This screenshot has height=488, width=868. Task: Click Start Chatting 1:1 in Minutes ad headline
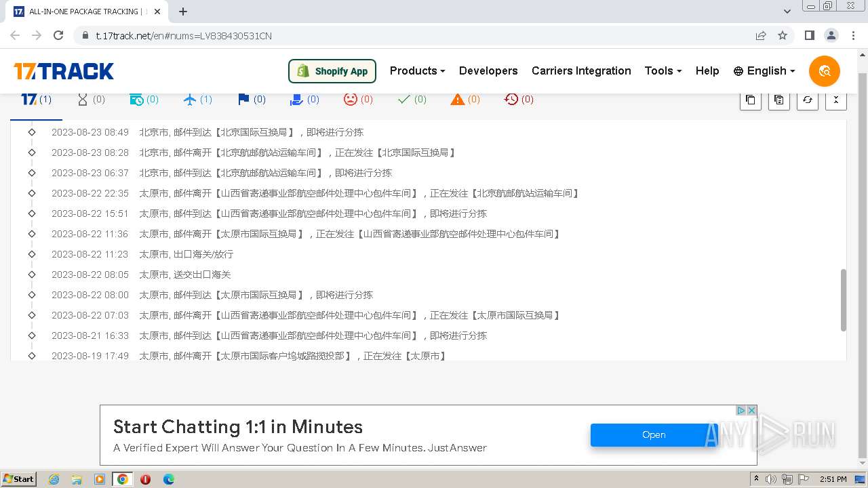[238, 427]
